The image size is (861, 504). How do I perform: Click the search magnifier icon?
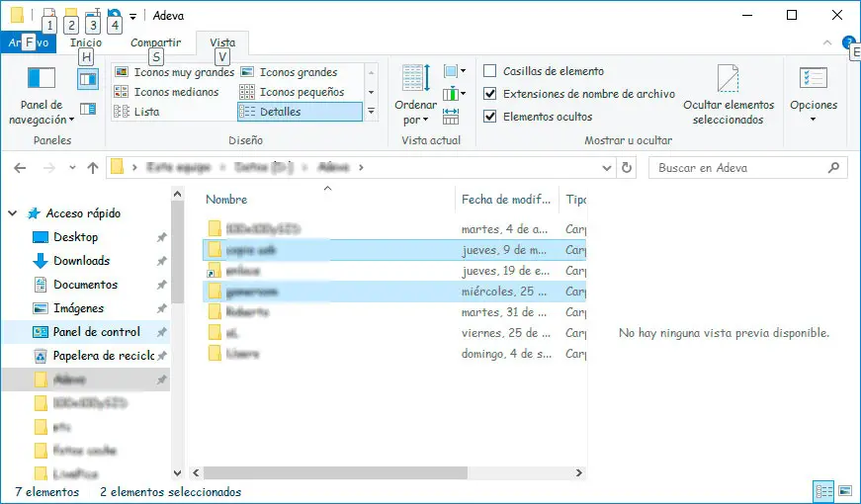pos(833,167)
